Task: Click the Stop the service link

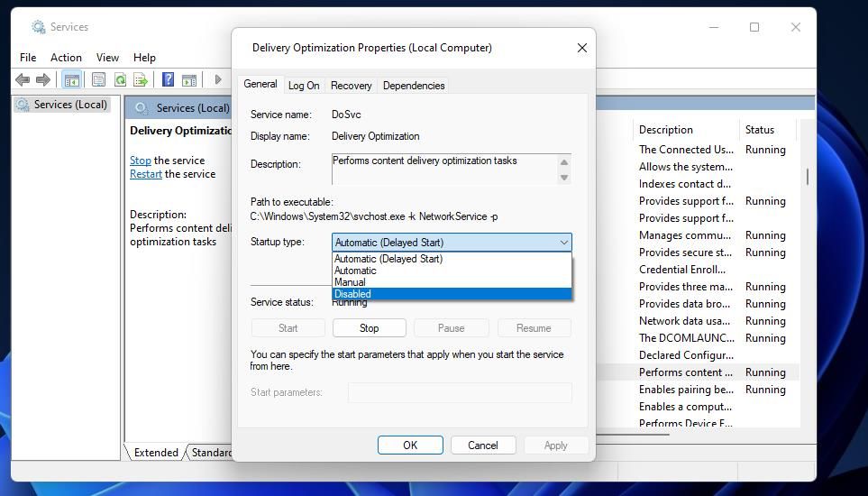Action: click(140, 161)
